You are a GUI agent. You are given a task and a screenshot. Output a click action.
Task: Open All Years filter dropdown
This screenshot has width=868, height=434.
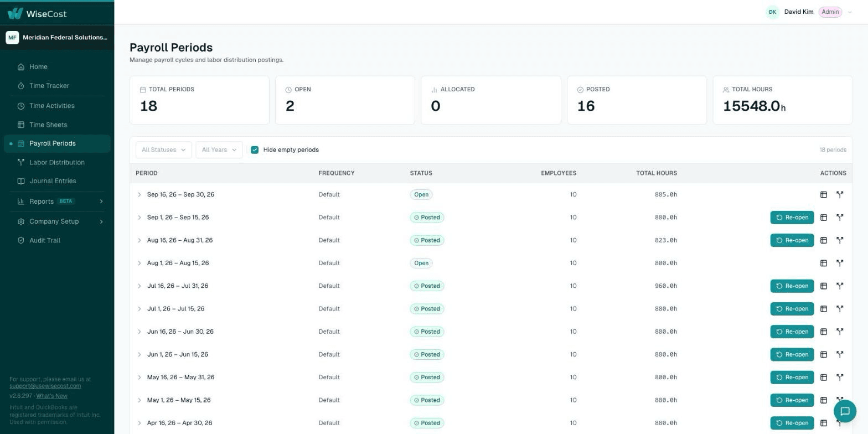pyautogui.click(x=219, y=150)
